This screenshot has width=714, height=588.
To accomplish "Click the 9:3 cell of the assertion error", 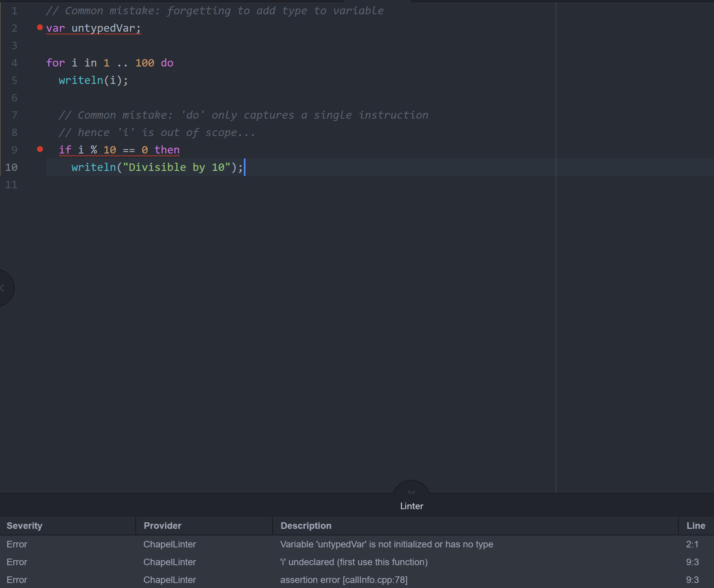I will point(692,580).
